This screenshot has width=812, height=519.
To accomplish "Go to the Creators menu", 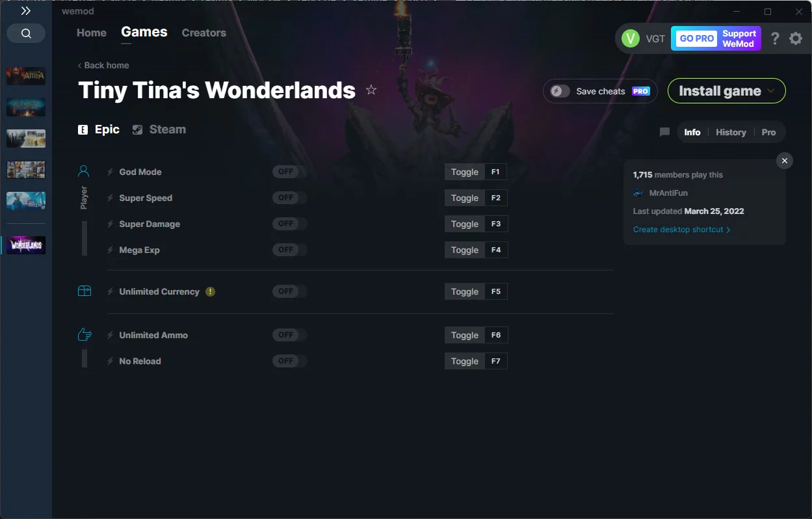I will click(204, 33).
